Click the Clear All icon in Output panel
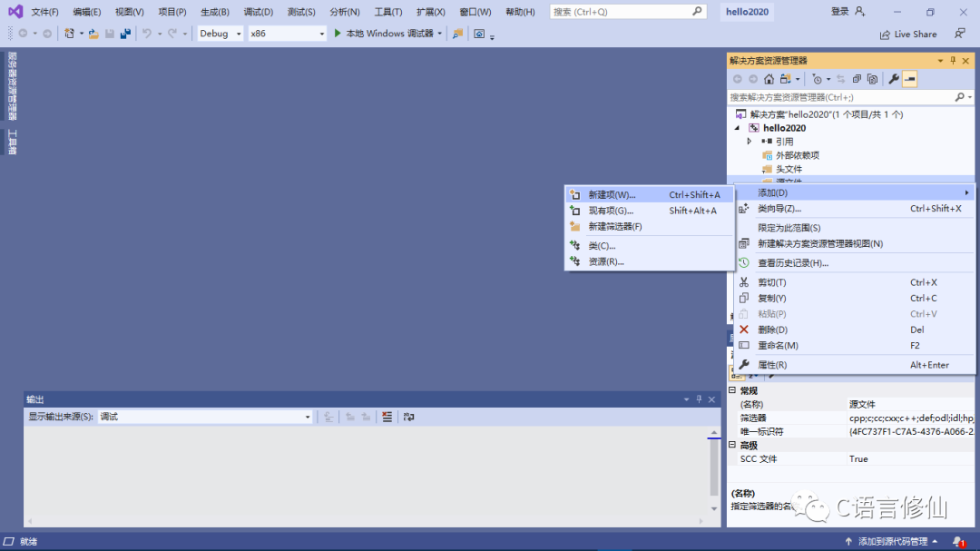The height and width of the screenshot is (551, 980). point(387,417)
